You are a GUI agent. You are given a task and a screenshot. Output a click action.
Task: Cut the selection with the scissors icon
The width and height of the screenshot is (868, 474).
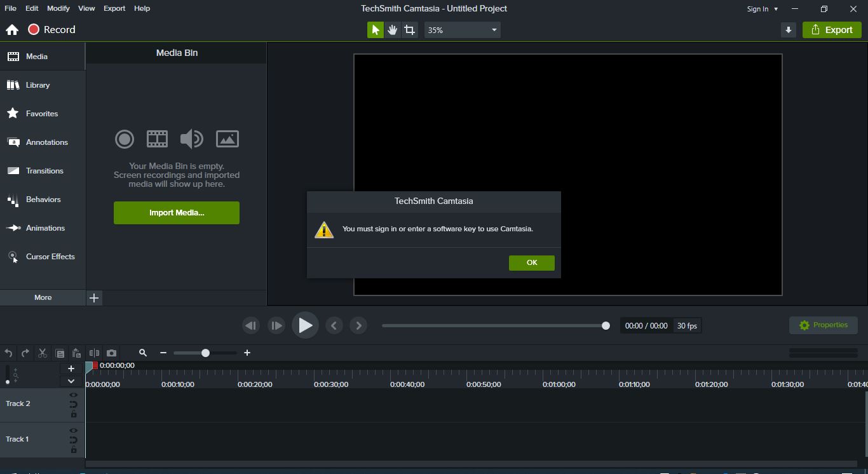coord(43,353)
